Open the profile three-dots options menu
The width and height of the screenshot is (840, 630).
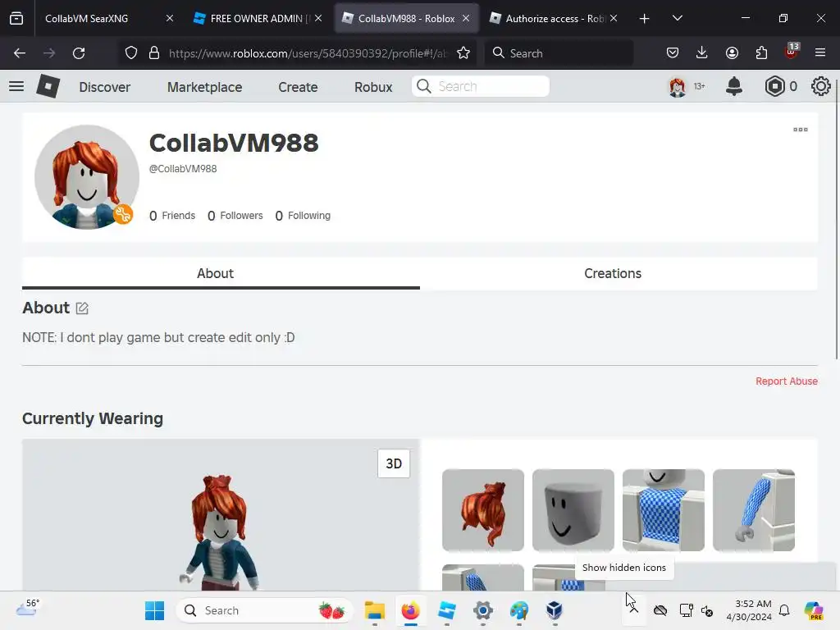(801, 130)
